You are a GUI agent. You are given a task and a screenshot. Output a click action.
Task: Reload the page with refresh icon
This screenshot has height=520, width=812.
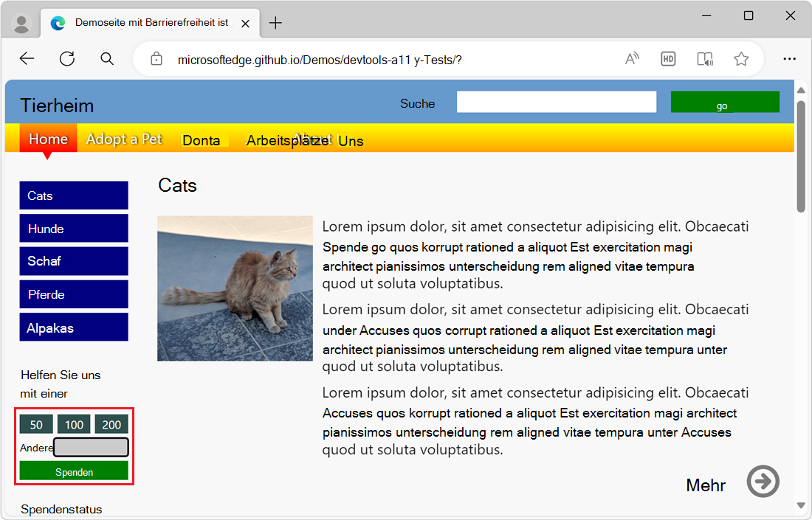pyautogui.click(x=67, y=59)
